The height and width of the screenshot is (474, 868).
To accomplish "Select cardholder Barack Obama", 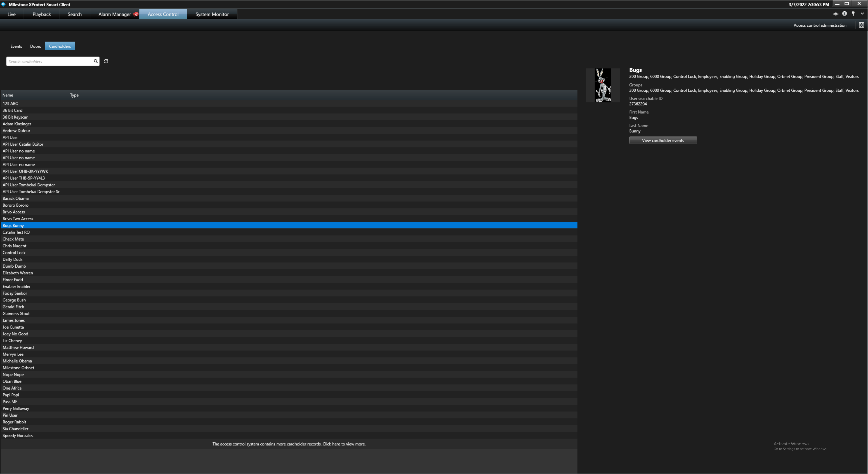I will coord(289,198).
